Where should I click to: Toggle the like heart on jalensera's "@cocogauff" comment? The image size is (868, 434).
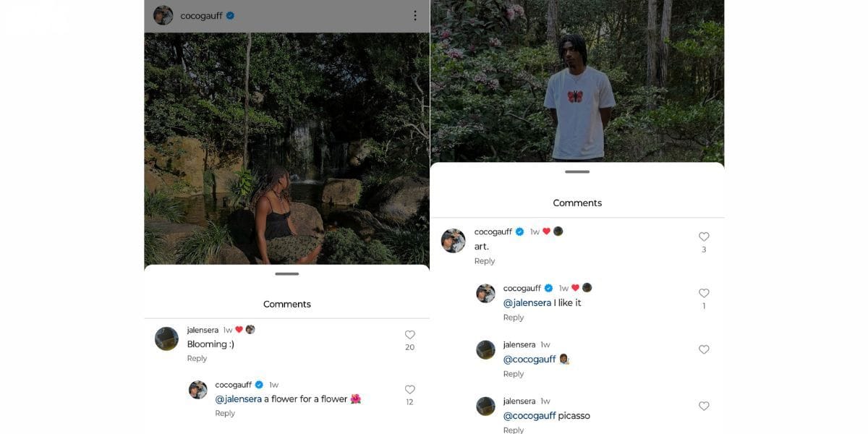pyautogui.click(x=704, y=349)
